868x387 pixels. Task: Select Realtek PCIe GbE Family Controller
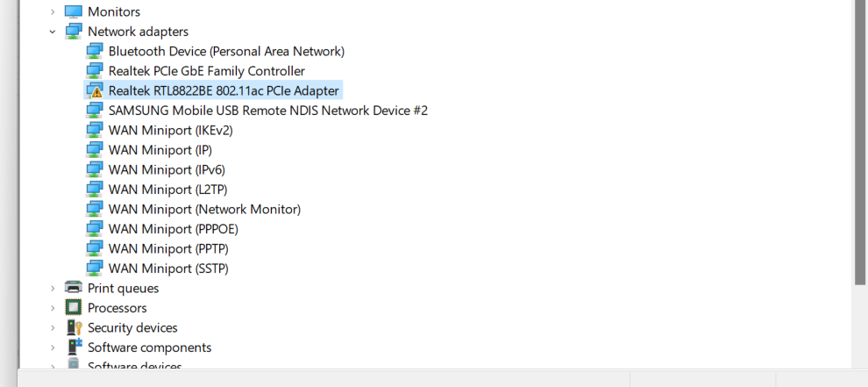tap(207, 71)
